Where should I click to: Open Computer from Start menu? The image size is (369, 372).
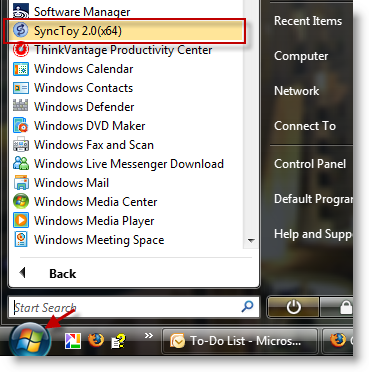click(x=301, y=56)
